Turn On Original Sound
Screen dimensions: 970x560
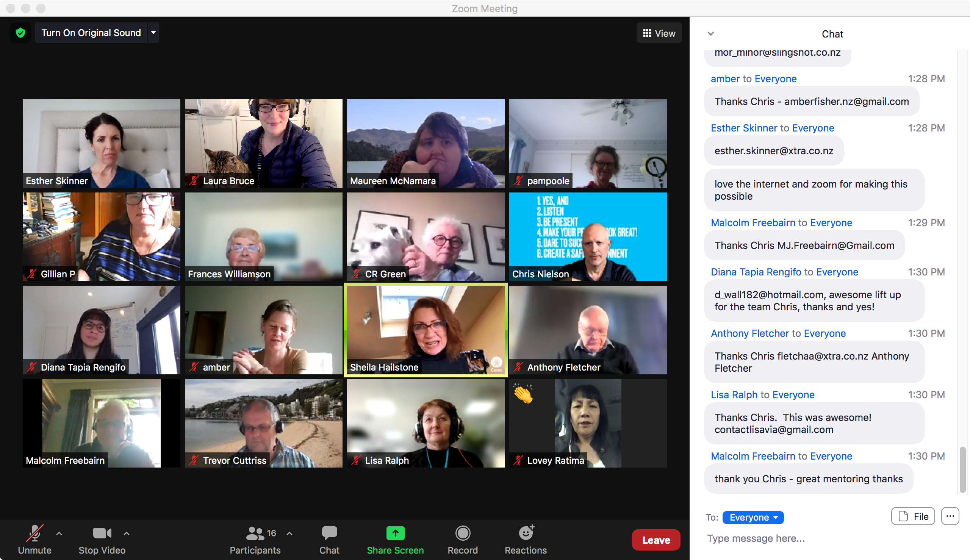[x=91, y=33]
